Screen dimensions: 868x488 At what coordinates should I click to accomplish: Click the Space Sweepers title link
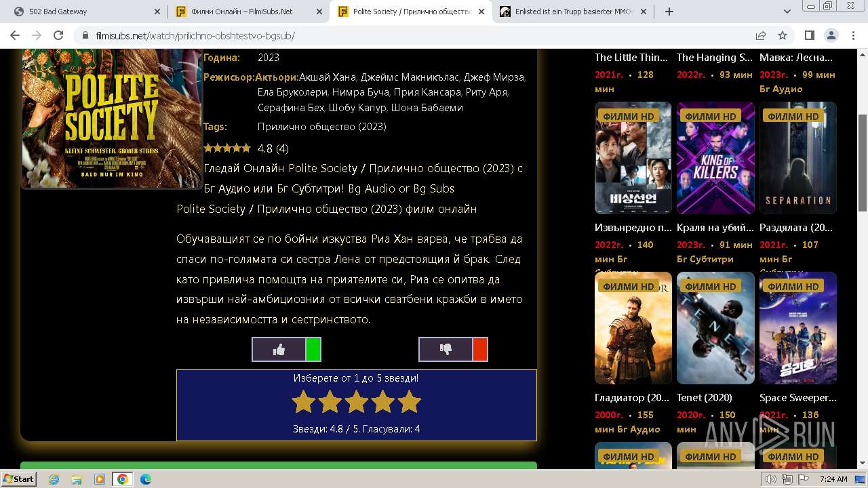798,398
